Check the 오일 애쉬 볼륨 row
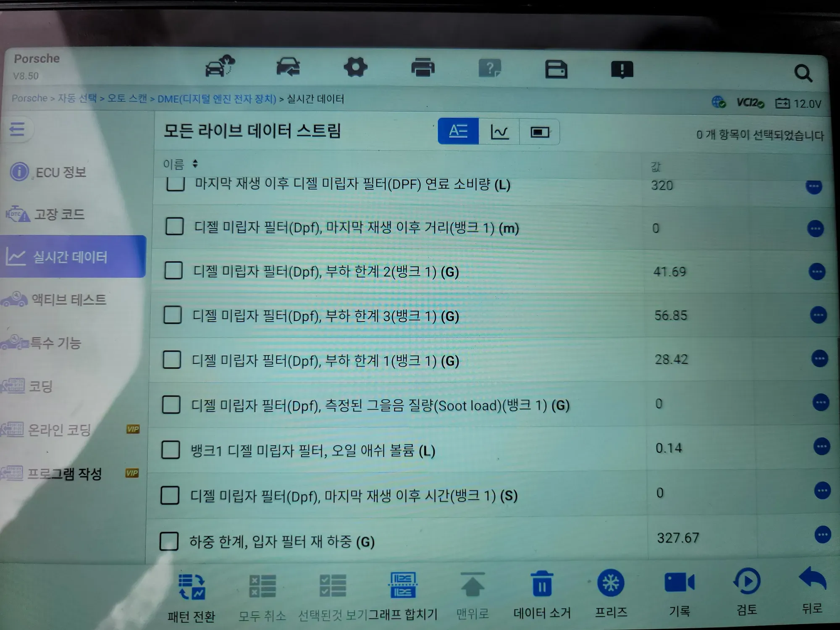Viewport: 840px width, 630px height. [x=171, y=450]
